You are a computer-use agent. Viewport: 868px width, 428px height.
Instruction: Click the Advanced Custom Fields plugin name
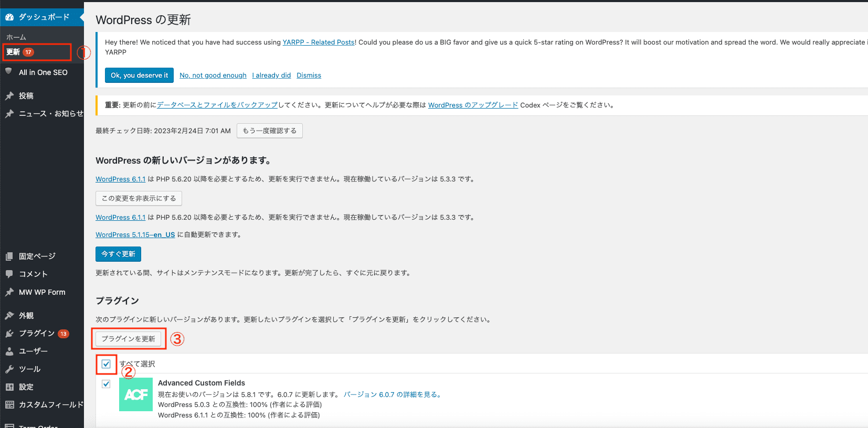[202, 383]
